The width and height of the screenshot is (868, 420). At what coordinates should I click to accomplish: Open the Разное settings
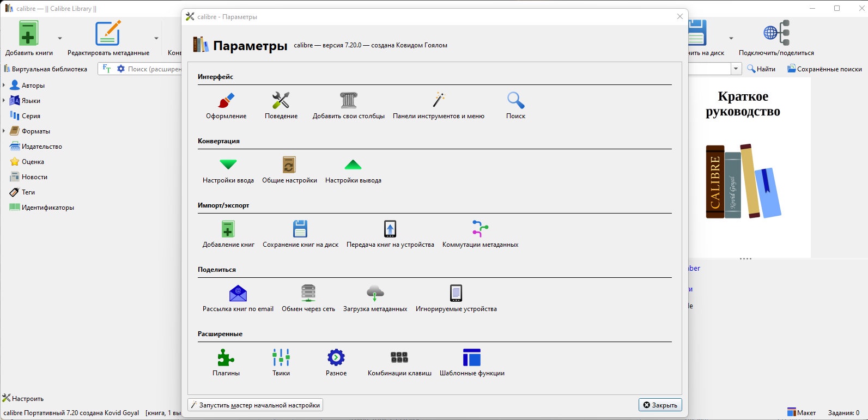coord(336,363)
